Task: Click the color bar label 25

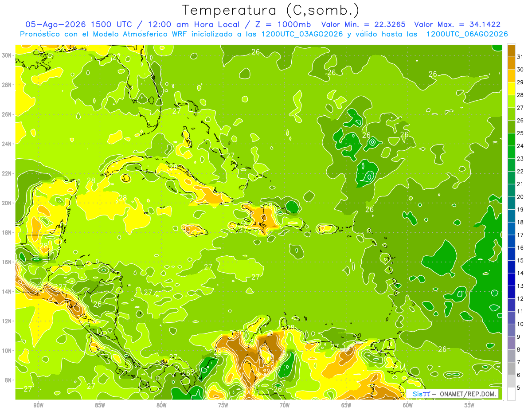Action: 520,133
